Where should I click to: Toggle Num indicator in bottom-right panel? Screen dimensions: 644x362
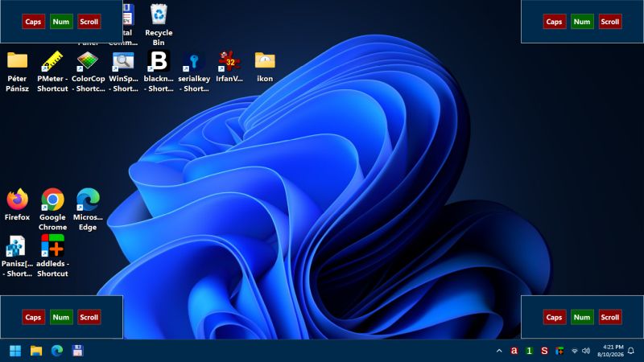point(582,317)
